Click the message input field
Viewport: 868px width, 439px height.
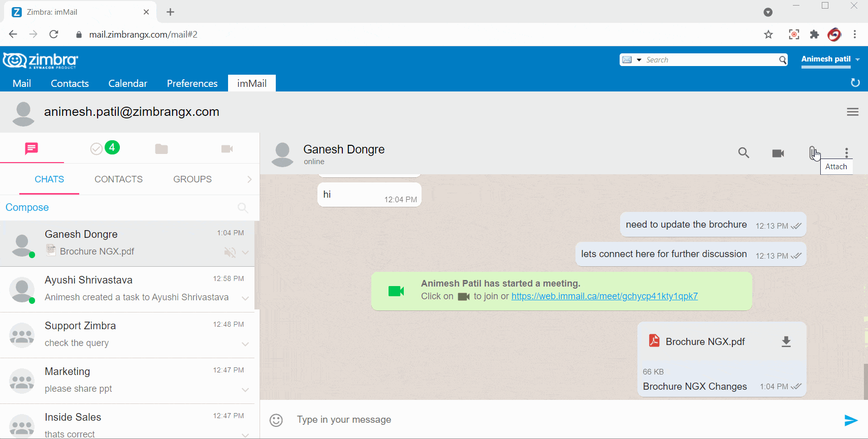point(559,420)
